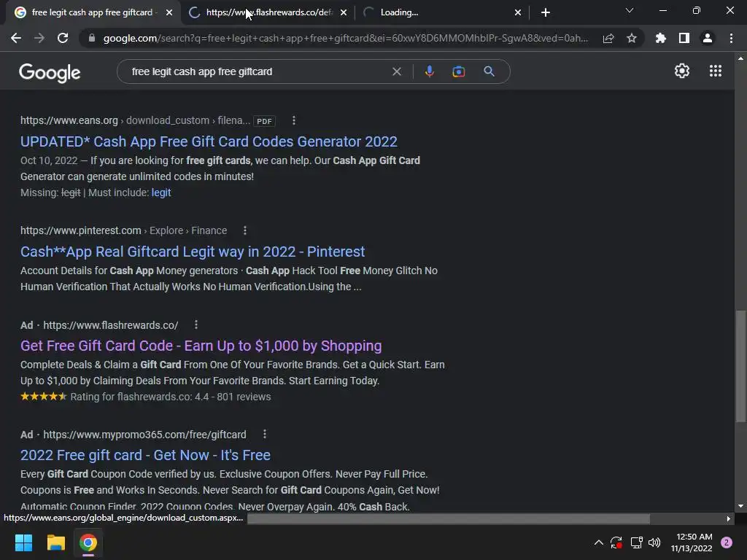This screenshot has width=747, height=560.
Task: Close the 'free legit cash app' tab
Action: click(169, 13)
